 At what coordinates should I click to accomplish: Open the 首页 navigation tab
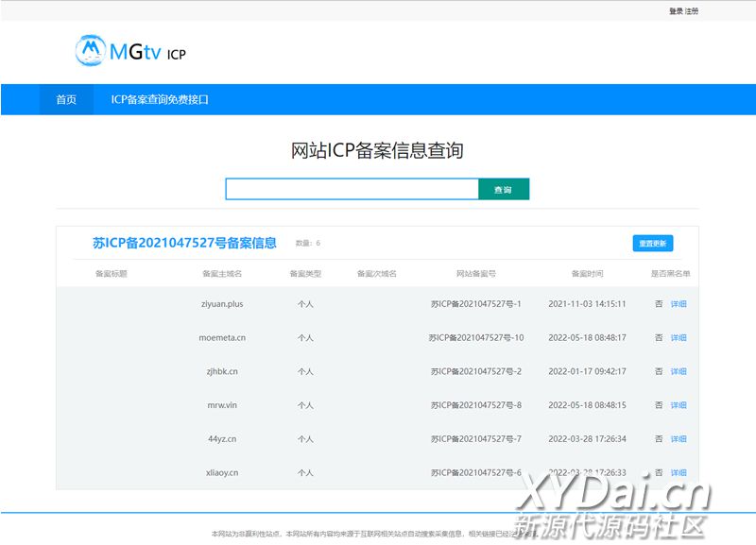coord(66,99)
